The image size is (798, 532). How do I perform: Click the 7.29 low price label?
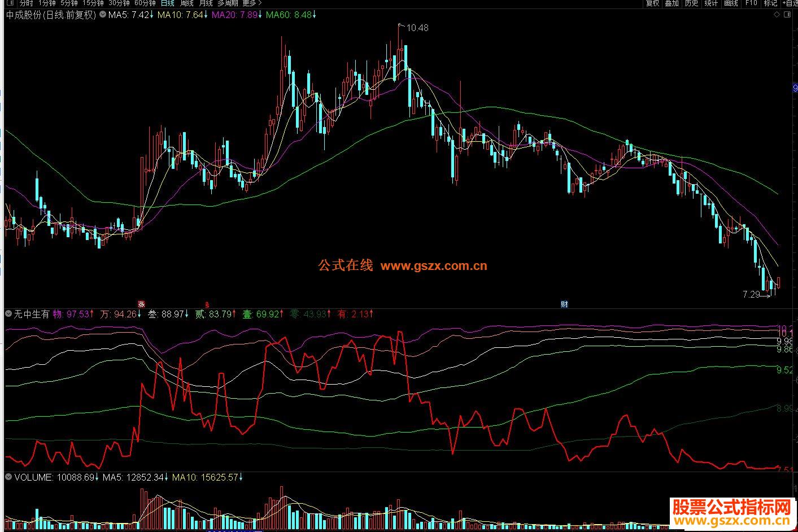[x=751, y=294]
